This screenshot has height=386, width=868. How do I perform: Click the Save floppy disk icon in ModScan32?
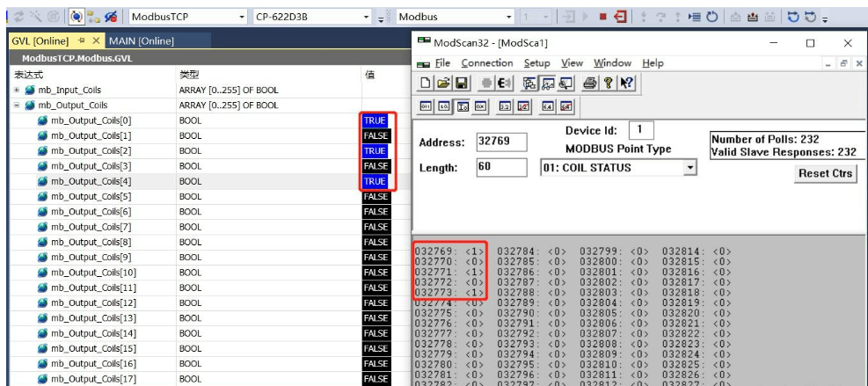[x=461, y=83]
